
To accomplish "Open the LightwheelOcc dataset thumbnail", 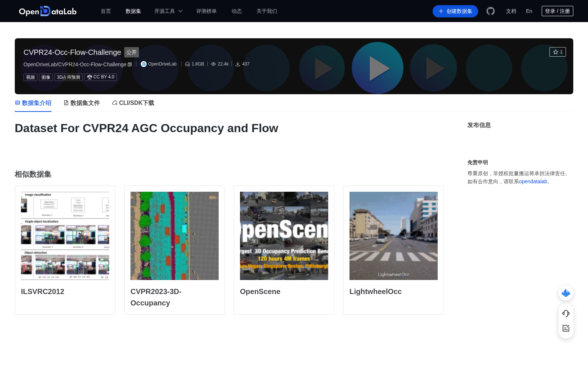I will click(x=394, y=236).
